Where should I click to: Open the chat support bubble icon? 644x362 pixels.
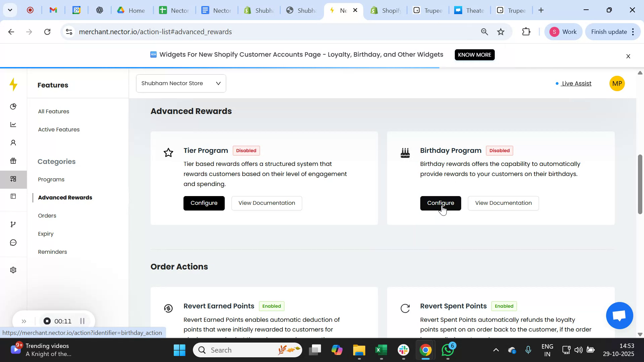13,242
